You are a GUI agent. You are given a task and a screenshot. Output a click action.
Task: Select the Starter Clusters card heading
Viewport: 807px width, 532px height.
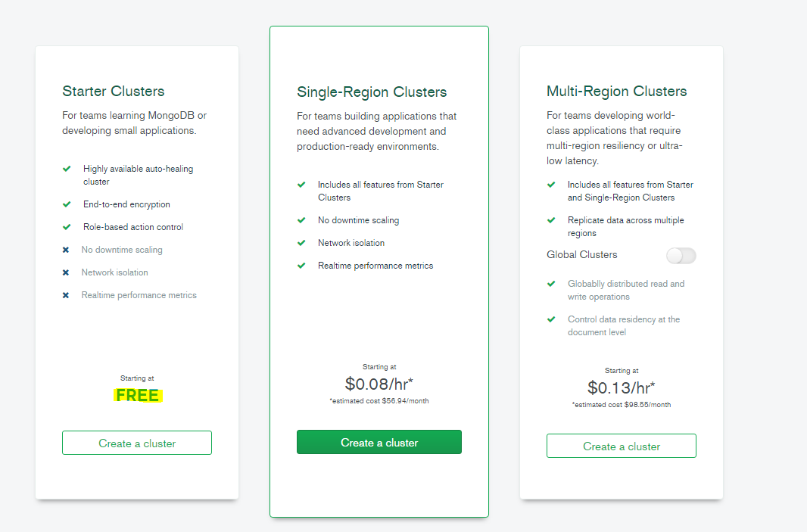tap(113, 91)
